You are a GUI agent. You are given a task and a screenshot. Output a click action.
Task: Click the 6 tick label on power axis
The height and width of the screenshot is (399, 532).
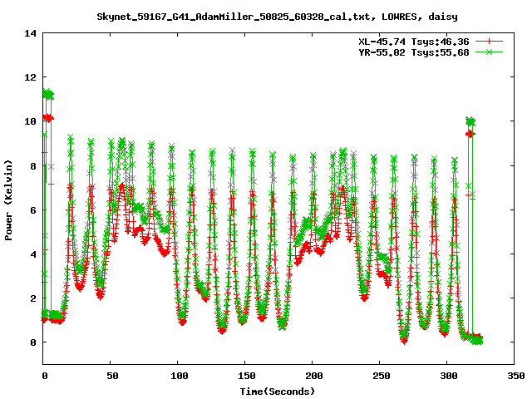(x=34, y=209)
